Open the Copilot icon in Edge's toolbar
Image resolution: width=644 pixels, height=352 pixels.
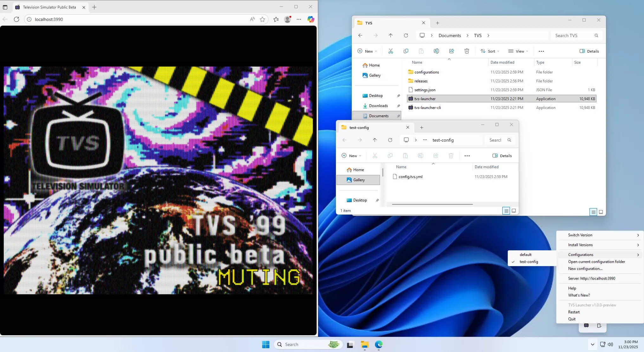point(311,19)
